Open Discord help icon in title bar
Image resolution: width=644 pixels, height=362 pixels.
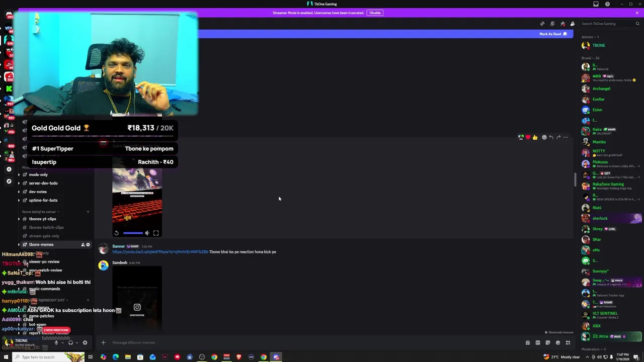607,4
